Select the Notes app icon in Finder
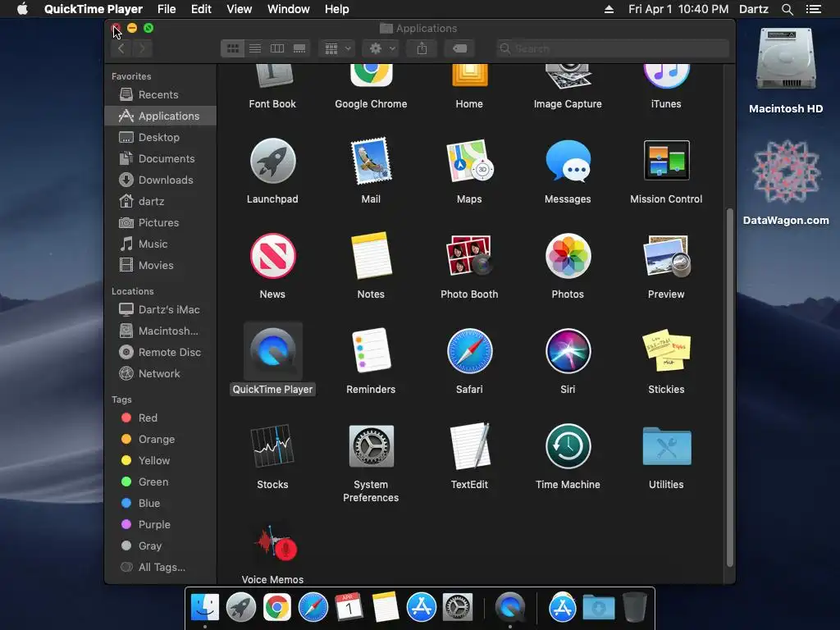Viewport: 840px width, 630px height. tap(371, 256)
